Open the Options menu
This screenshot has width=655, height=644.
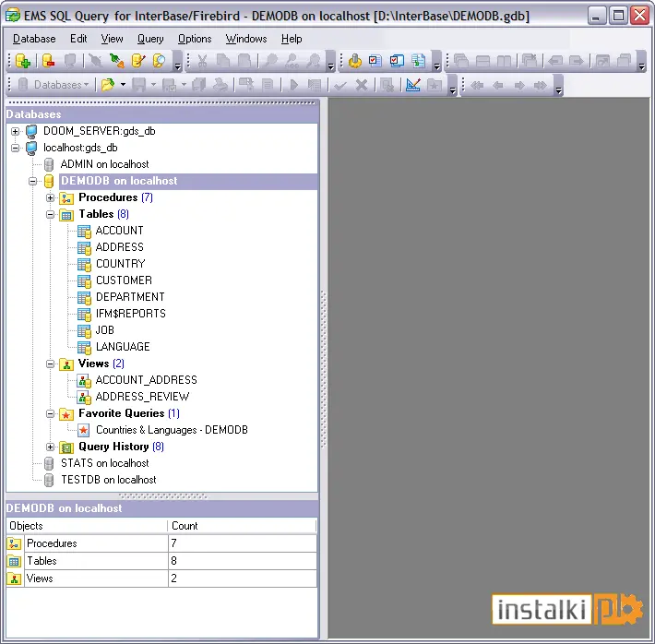click(195, 39)
